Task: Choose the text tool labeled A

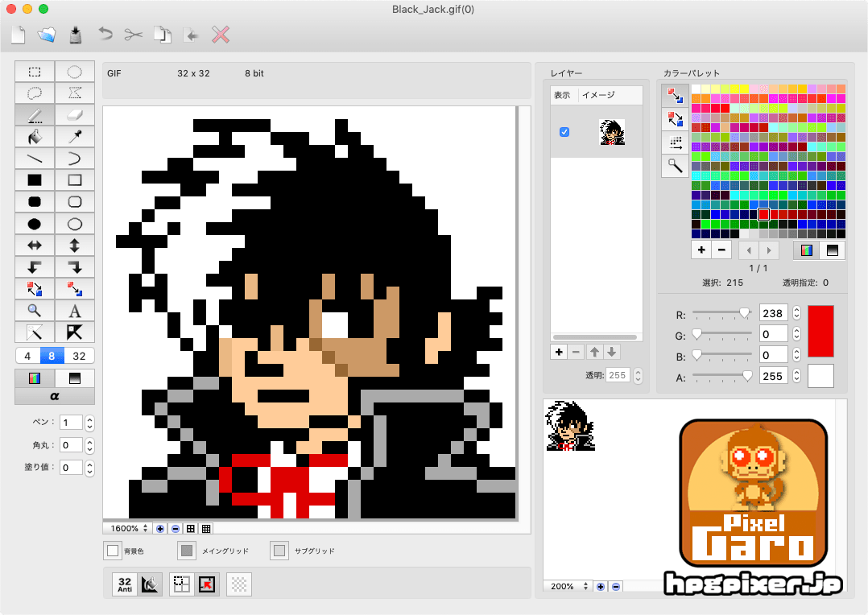Action: click(x=75, y=311)
